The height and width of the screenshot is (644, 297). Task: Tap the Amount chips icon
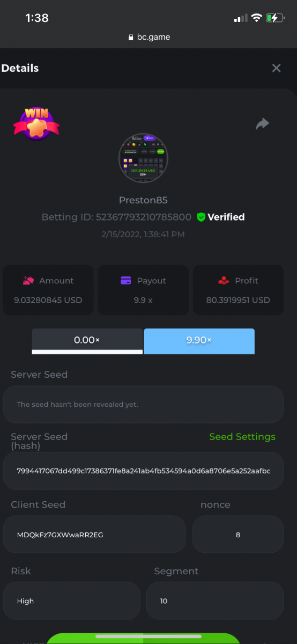pyautogui.click(x=28, y=280)
